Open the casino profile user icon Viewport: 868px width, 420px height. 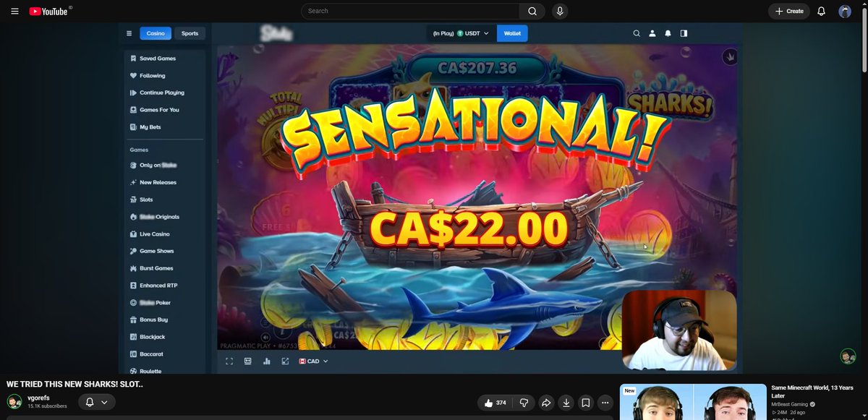pyautogui.click(x=652, y=33)
